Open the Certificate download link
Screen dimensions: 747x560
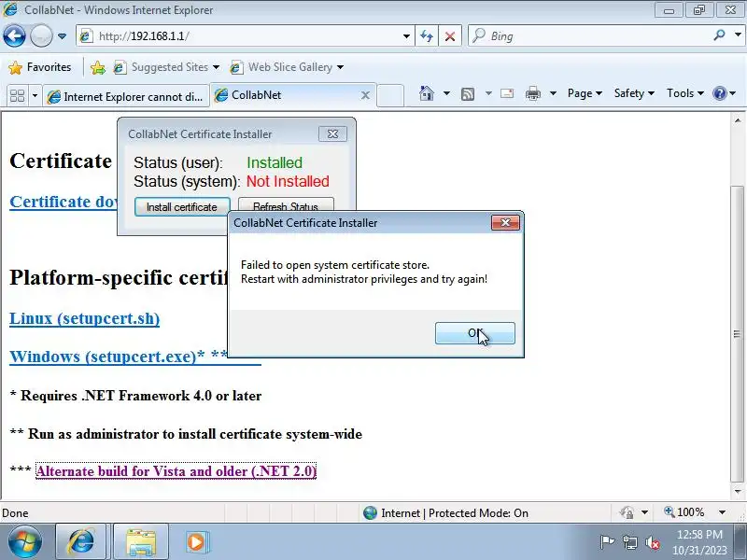tap(63, 202)
